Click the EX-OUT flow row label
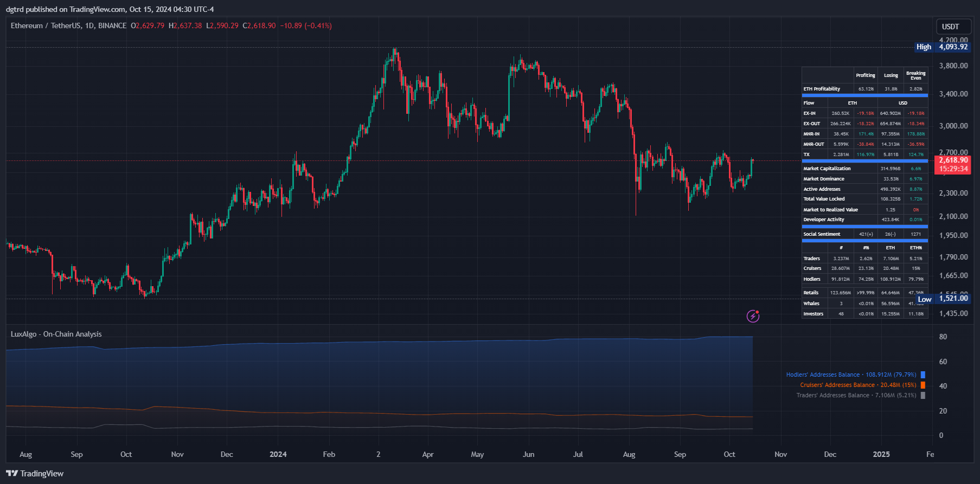This screenshot has width=980, height=484. pyautogui.click(x=811, y=124)
